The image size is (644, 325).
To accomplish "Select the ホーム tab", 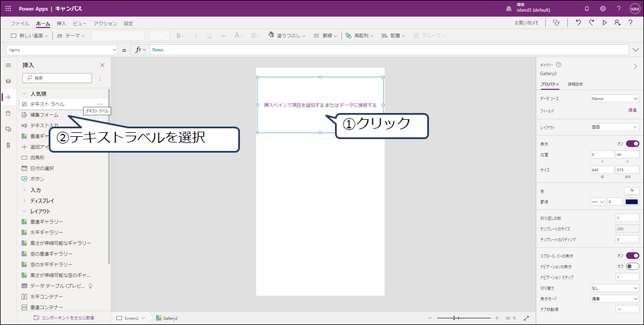I will (x=42, y=23).
